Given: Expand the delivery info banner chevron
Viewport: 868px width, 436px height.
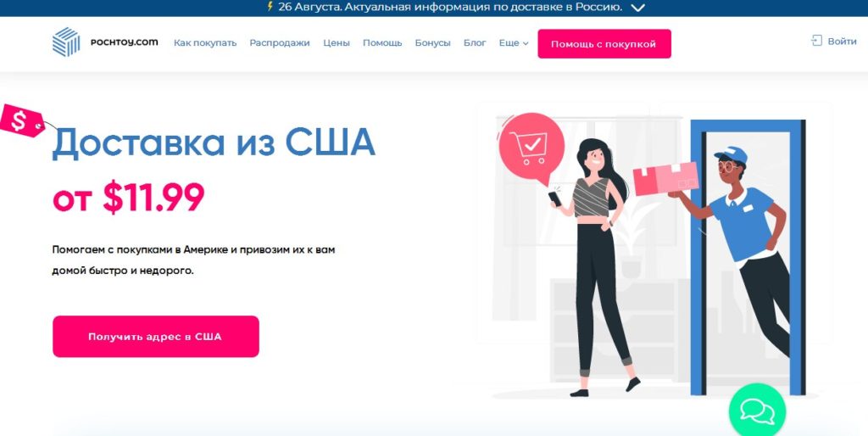Looking at the screenshot, I should (x=638, y=8).
